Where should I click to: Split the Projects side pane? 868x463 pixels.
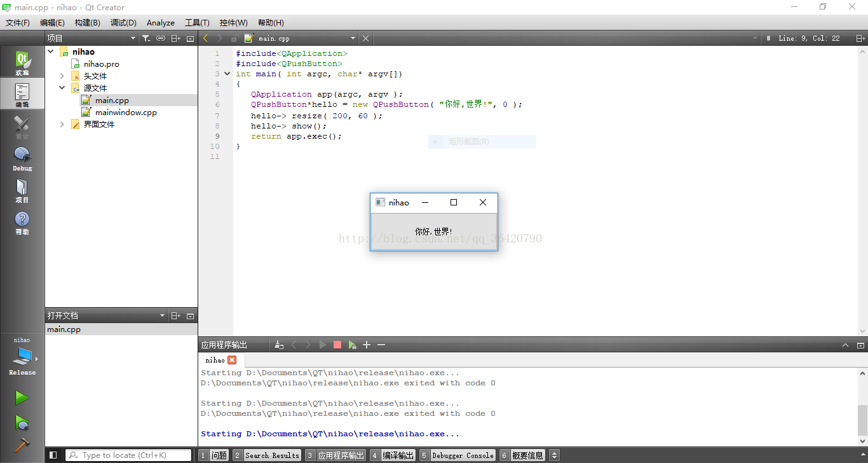click(x=176, y=38)
